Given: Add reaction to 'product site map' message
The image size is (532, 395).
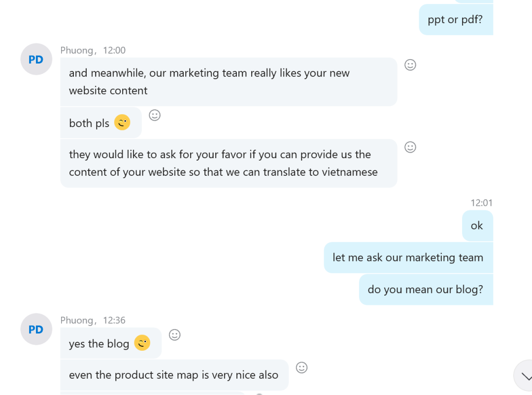Looking at the screenshot, I should click(x=301, y=367).
